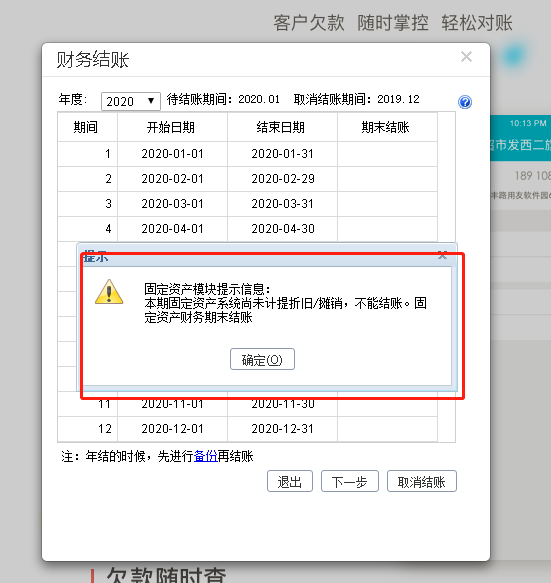Select the period 3 end date 2020-03-31
551x583 pixels.
(283, 204)
